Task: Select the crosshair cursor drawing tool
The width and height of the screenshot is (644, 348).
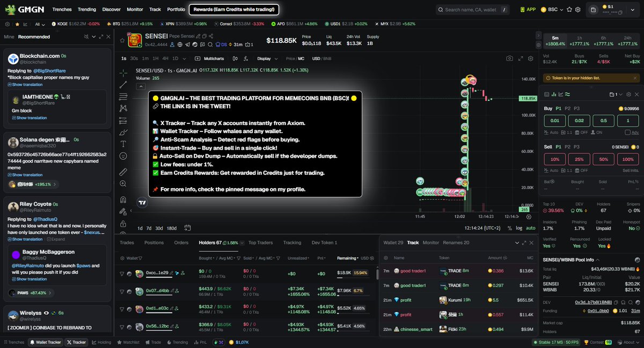Action: coord(123,73)
